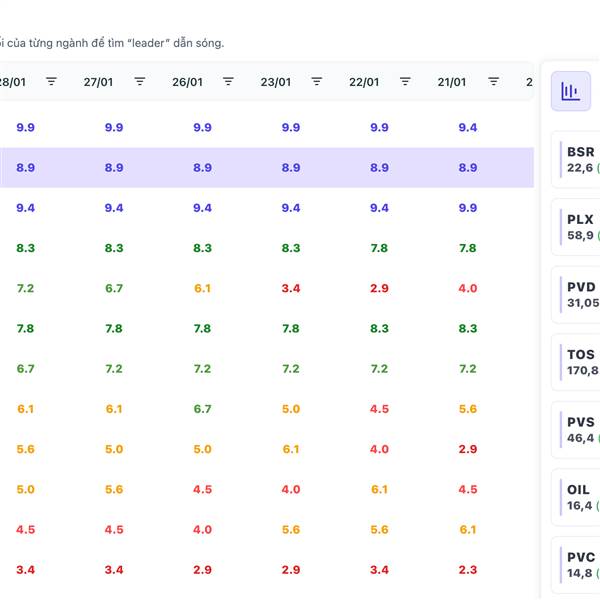Open filter icon for 27/01 column
This screenshot has height=600, width=600.
140,82
